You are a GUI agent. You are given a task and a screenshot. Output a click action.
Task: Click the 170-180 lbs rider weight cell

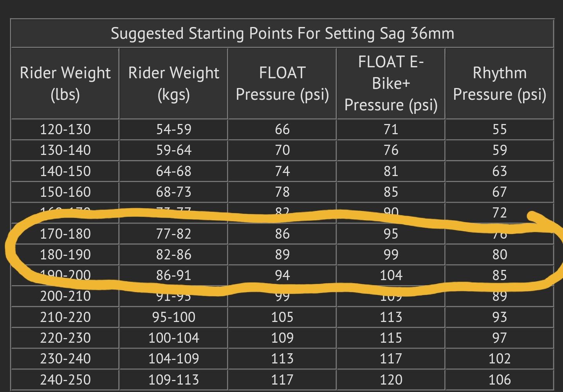click(x=65, y=234)
